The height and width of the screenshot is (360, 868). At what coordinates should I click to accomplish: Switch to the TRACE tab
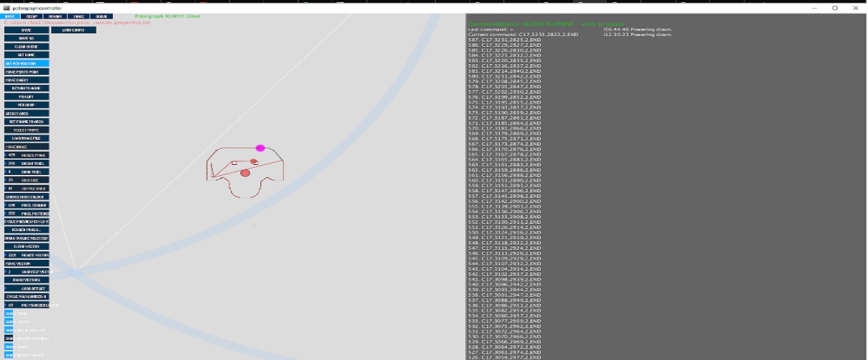pos(78,16)
